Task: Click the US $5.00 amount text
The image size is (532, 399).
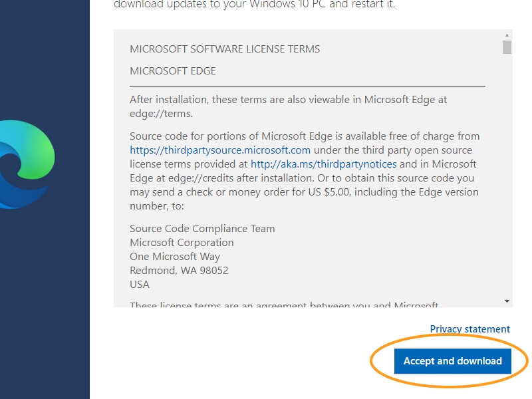Action: 329,192
